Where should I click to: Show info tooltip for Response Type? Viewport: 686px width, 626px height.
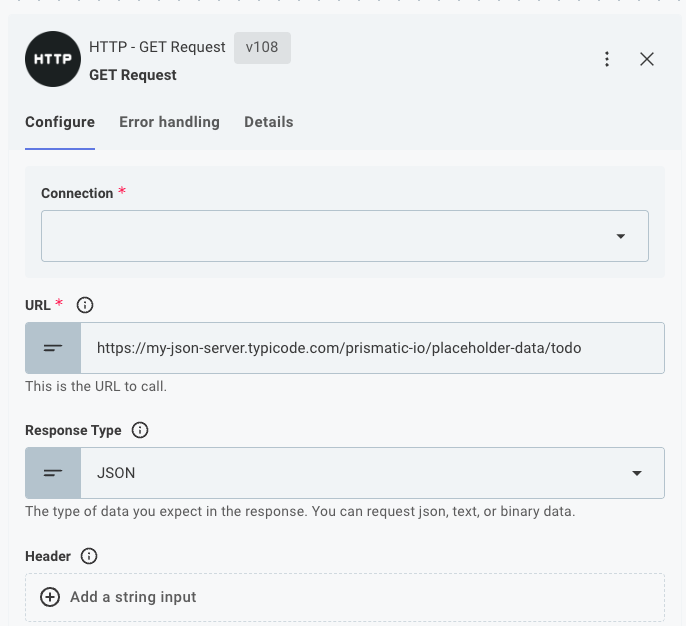pyautogui.click(x=140, y=430)
